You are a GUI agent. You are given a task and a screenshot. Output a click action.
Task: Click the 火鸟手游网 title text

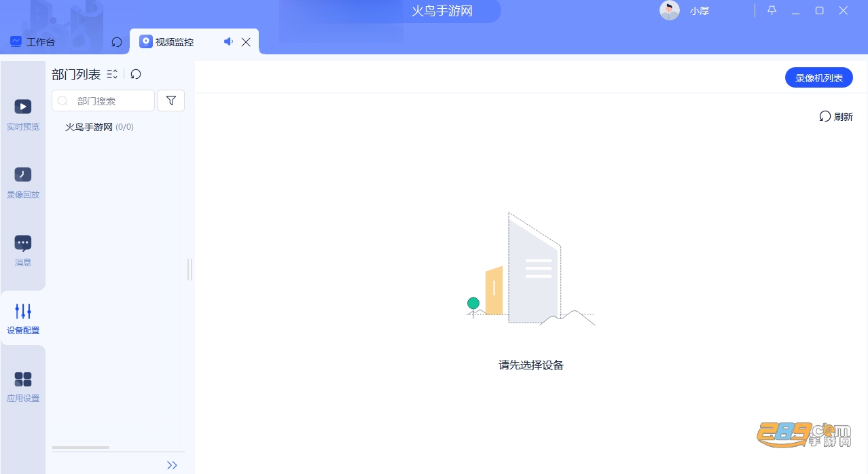(442, 11)
